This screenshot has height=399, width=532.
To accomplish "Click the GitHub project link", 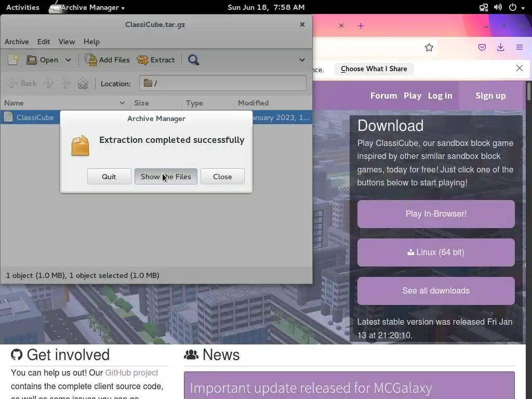I will click(x=131, y=373).
